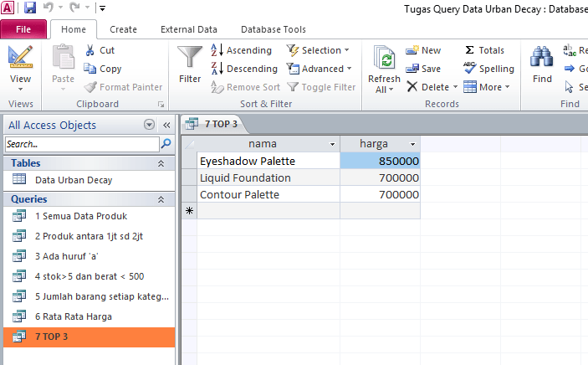
Task: Collapse the Tables group
Action: click(x=161, y=163)
